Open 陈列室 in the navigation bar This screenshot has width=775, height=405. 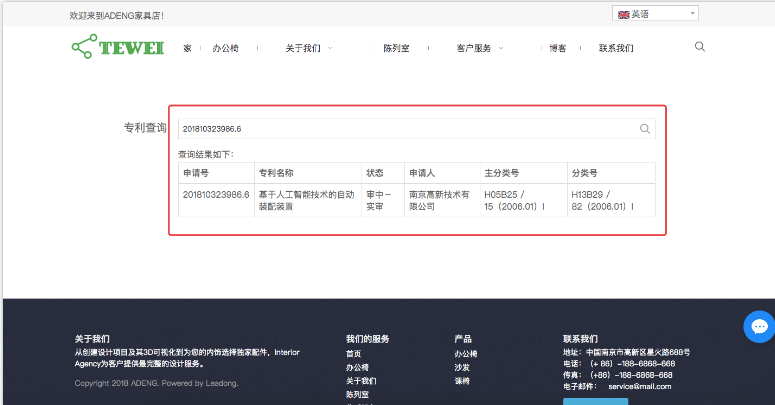click(396, 48)
